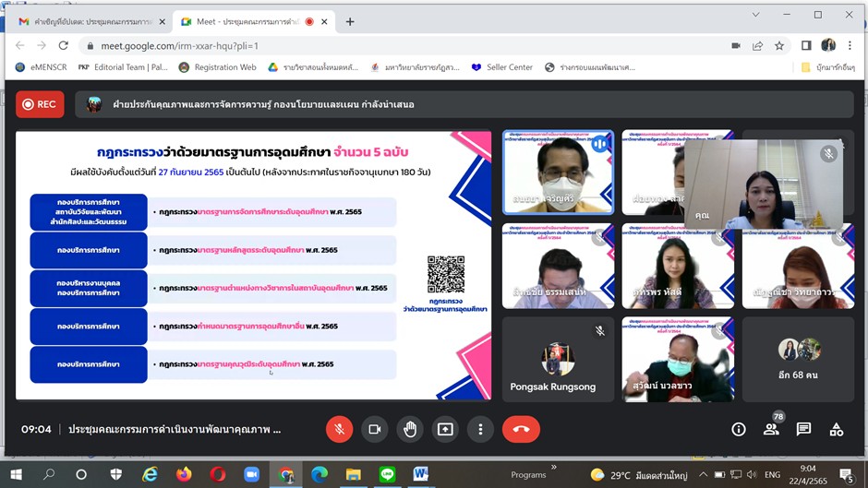The width and height of the screenshot is (868, 488).
Task: Click the Present now screen-share icon
Action: pos(445,429)
